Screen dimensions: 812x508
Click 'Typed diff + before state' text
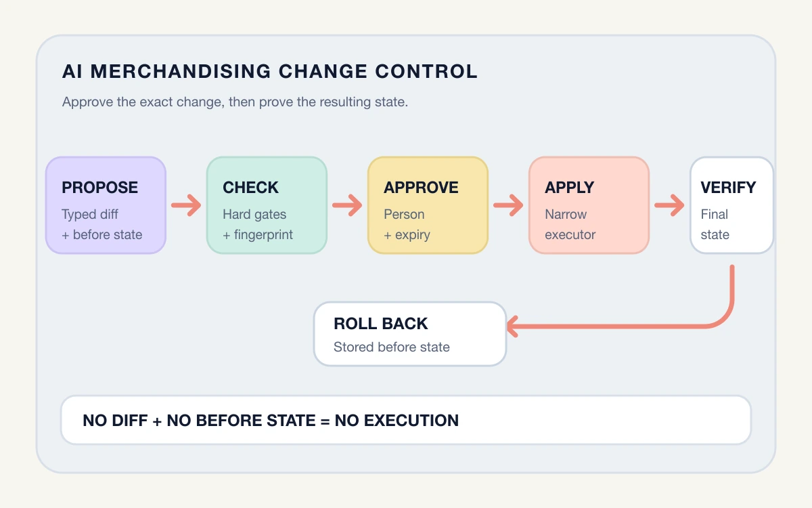click(102, 224)
